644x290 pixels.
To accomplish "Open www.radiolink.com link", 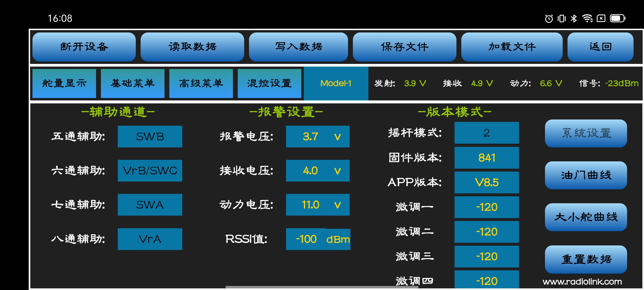I will click(582, 282).
